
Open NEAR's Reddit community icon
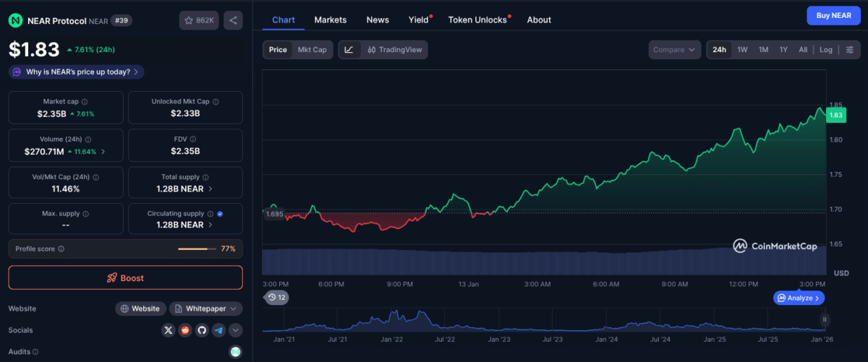pos(185,330)
